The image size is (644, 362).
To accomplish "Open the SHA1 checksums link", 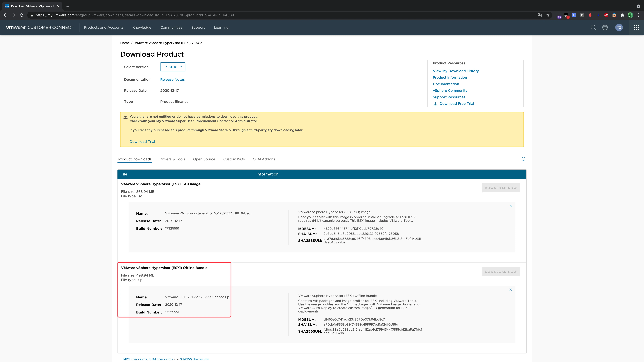I will (160, 359).
